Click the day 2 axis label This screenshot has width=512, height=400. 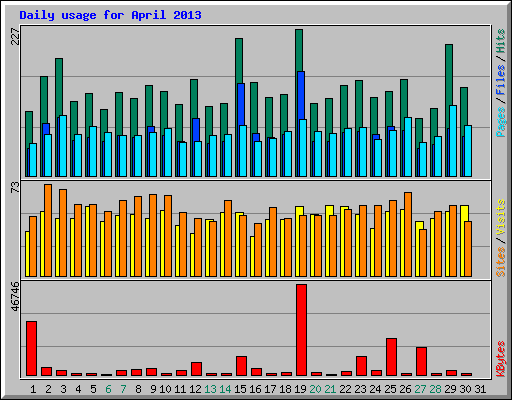point(48,389)
